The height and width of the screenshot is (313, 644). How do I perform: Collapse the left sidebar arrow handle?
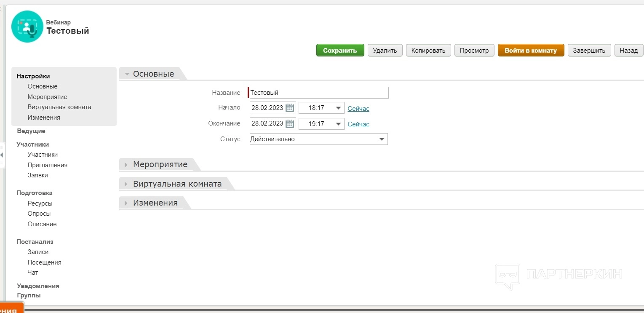click(x=2, y=155)
